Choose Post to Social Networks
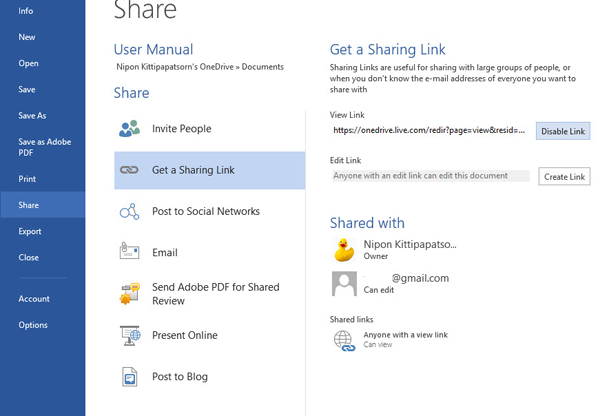The width and height of the screenshot is (600, 416). click(x=210, y=211)
